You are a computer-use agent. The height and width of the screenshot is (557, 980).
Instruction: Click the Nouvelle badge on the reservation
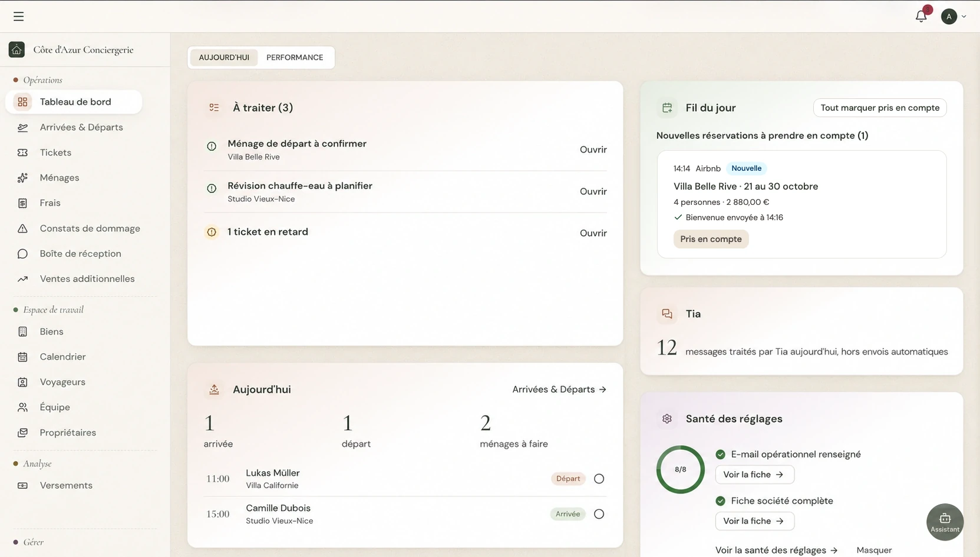pyautogui.click(x=747, y=168)
